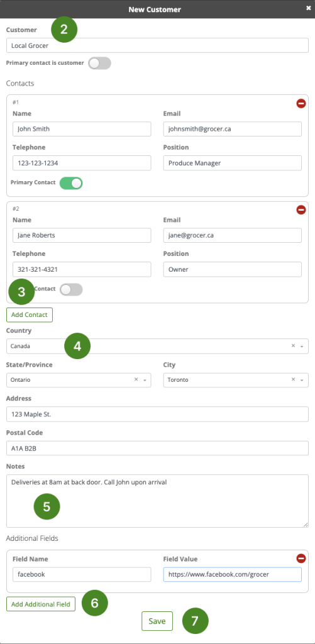Viewport: 315px width, 644px height.
Task: Click Add Additional Field button
Action: pyautogui.click(x=41, y=604)
